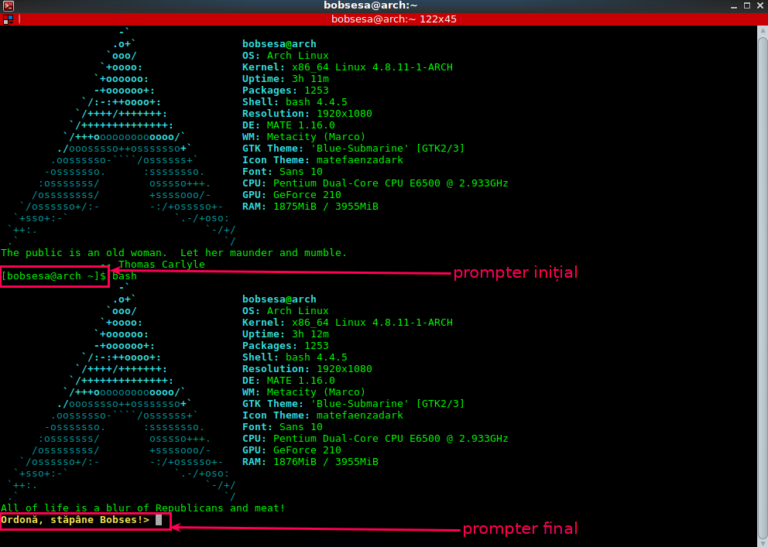The width and height of the screenshot is (768, 547).
Task: Click the 'Thomas Carlyle' attribution text
Action: pos(162,264)
